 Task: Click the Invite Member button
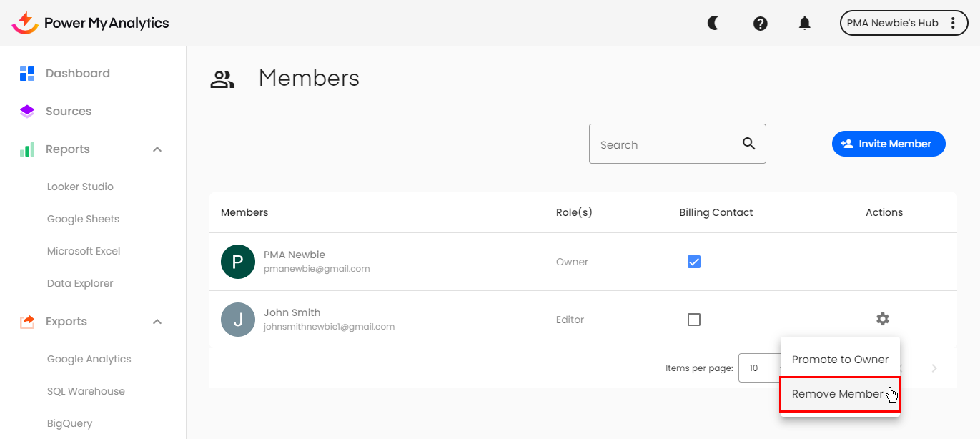(889, 144)
